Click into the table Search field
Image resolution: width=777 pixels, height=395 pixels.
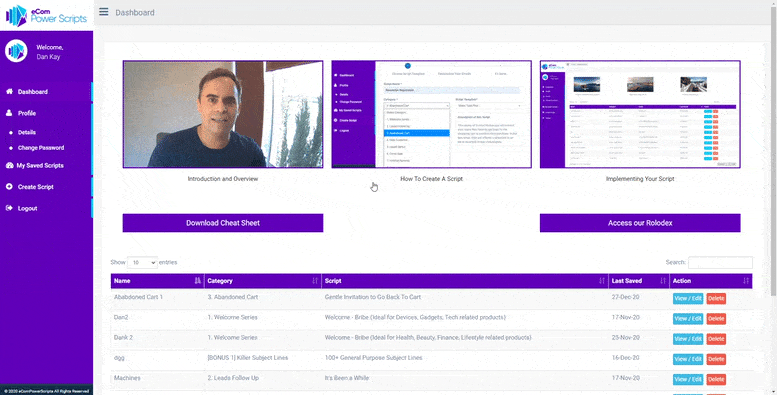(720, 262)
